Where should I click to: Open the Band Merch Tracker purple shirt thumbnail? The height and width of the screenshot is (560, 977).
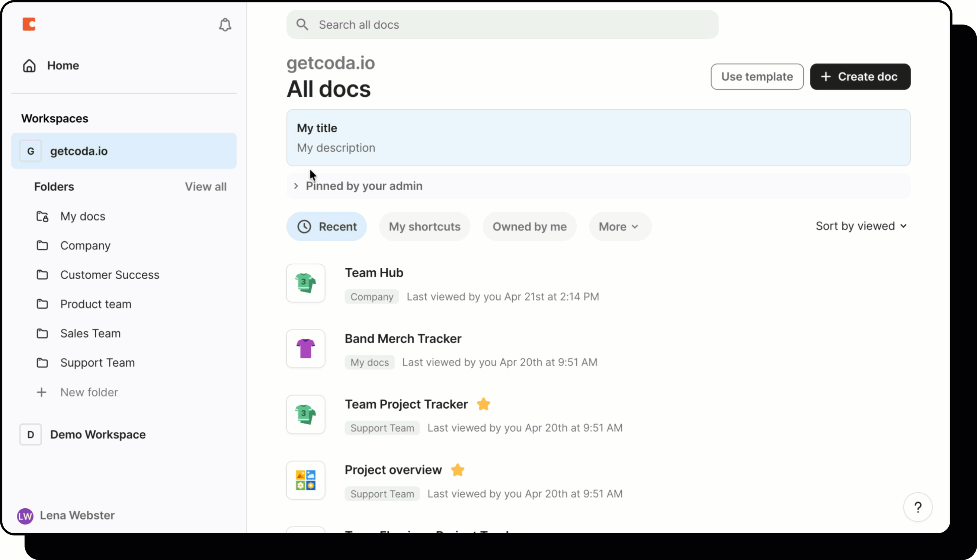305,349
